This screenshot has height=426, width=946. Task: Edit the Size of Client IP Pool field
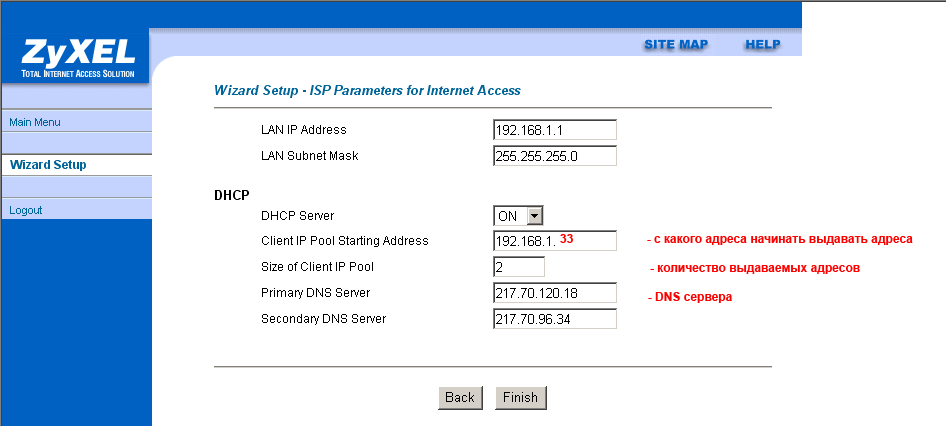[519, 267]
